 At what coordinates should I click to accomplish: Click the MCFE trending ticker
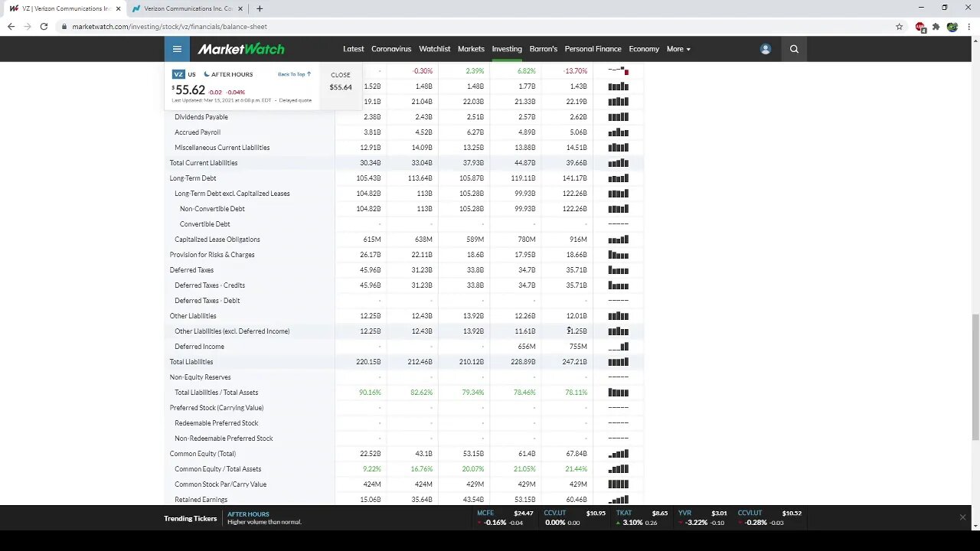505,517
